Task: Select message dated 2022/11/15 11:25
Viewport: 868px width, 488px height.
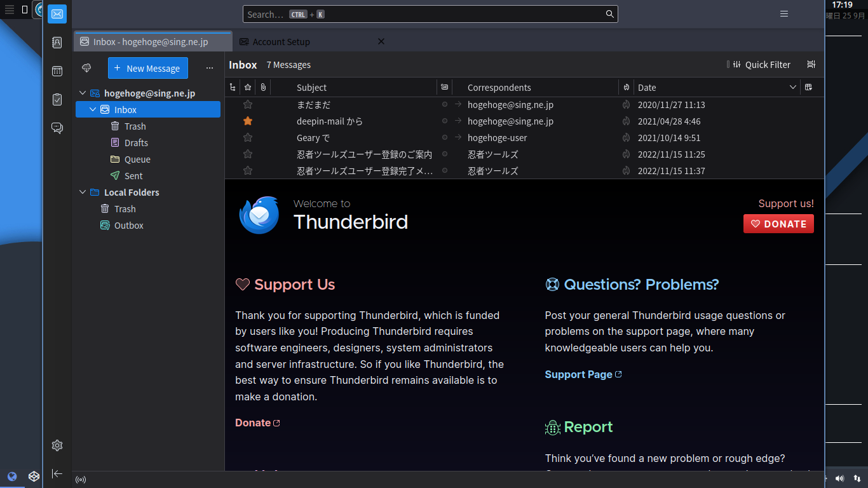Action: click(x=524, y=154)
